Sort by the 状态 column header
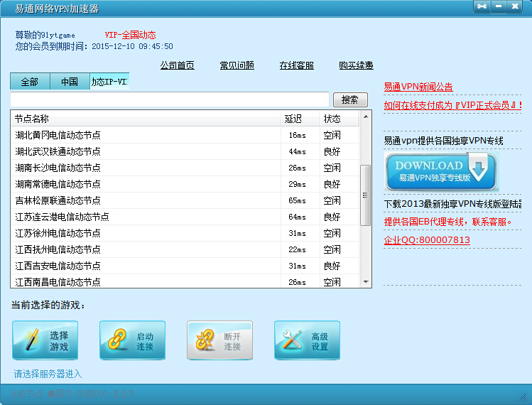This screenshot has height=405, width=532. click(x=340, y=119)
